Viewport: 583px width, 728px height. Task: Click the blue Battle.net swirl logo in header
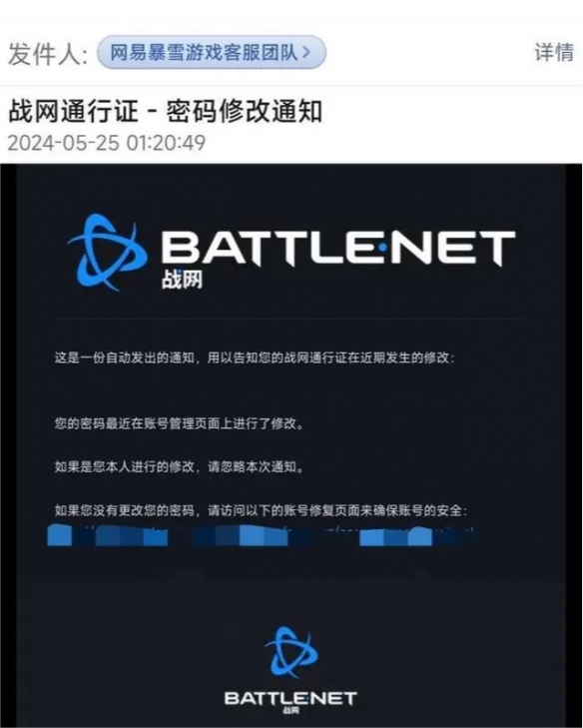point(108,252)
